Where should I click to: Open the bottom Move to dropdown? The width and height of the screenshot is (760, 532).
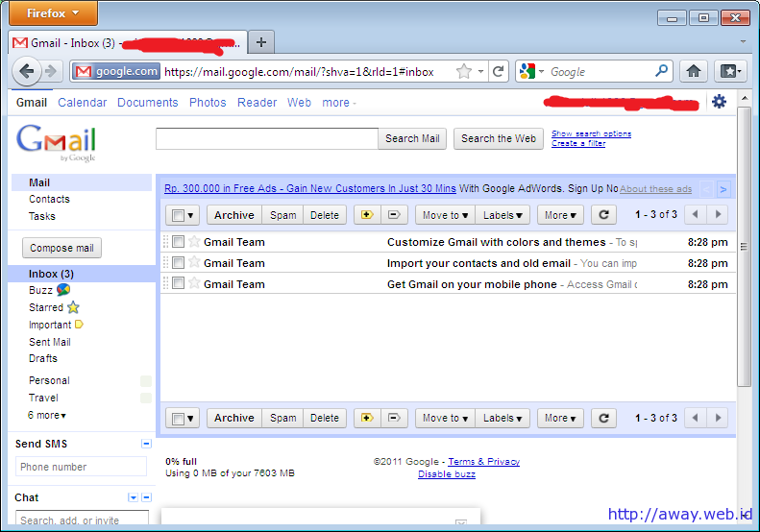click(445, 418)
